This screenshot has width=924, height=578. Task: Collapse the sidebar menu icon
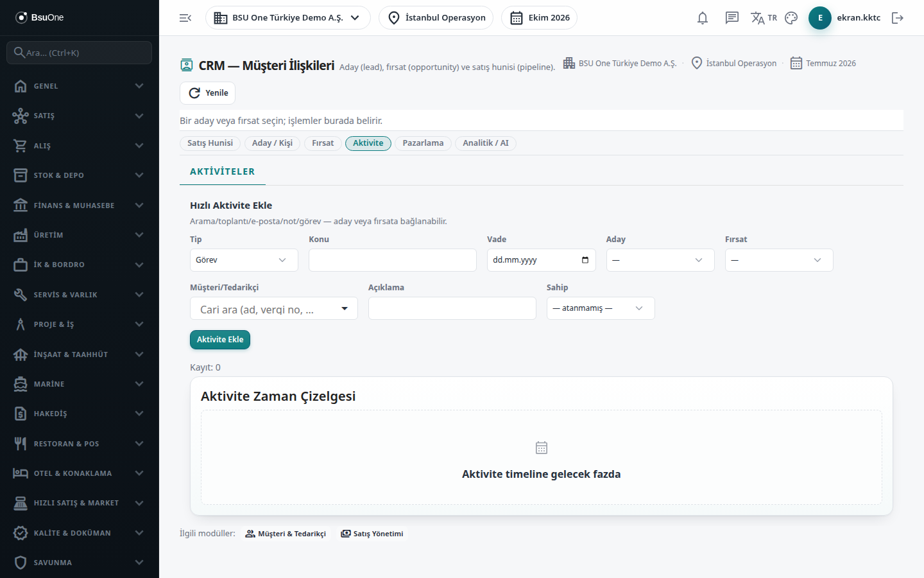tap(185, 18)
